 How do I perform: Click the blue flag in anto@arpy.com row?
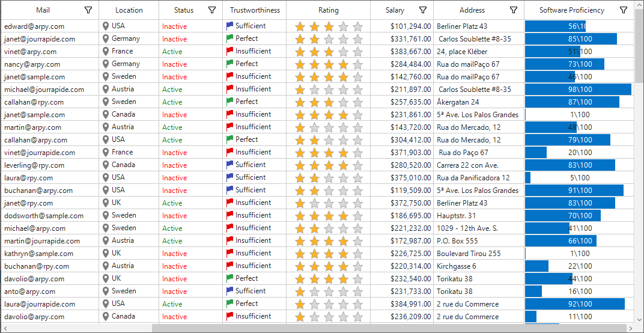coord(230,291)
